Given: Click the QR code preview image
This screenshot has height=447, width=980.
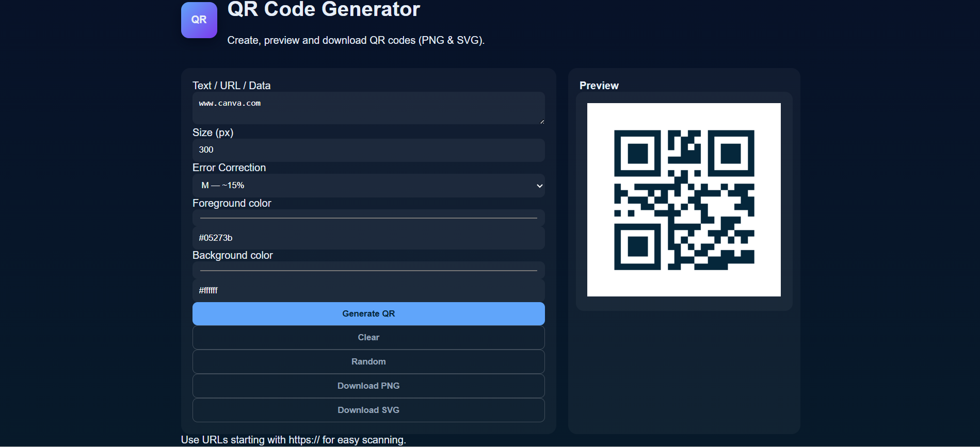Looking at the screenshot, I should 684,200.
